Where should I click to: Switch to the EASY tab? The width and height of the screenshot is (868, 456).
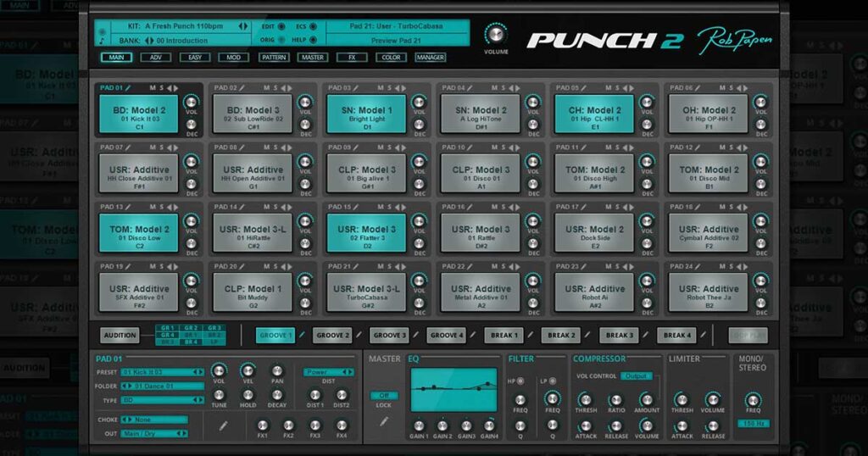tap(195, 57)
